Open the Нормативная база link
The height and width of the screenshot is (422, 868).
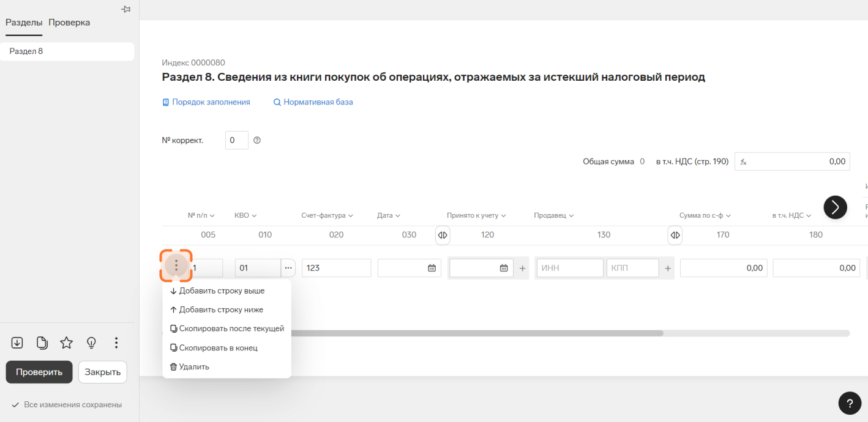[x=313, y=102]
